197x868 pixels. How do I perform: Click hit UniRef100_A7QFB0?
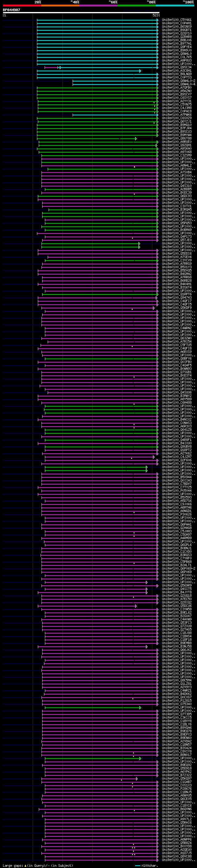176,88
